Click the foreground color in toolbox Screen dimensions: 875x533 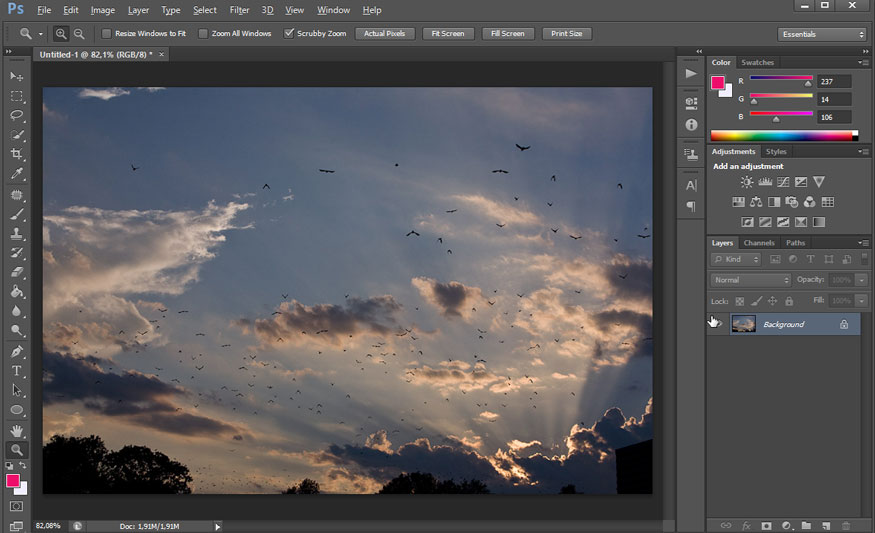point(12,481)
